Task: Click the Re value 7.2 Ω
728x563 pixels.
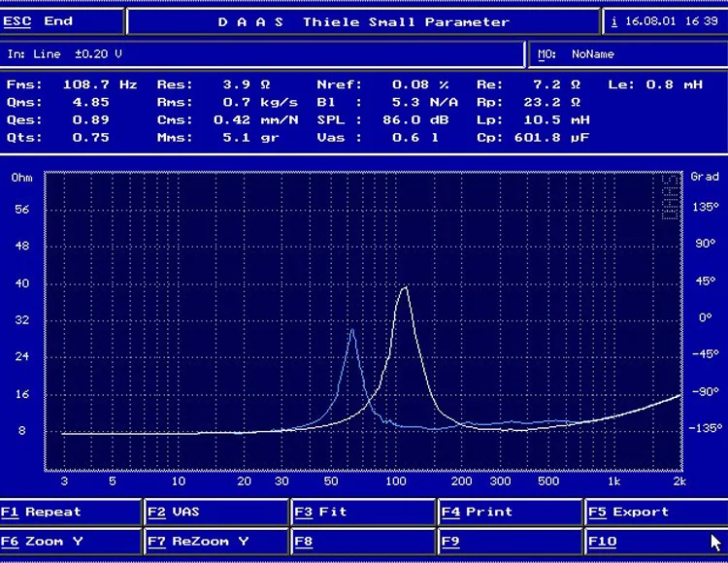Action: pyautogui.click(x=556, y=84)
